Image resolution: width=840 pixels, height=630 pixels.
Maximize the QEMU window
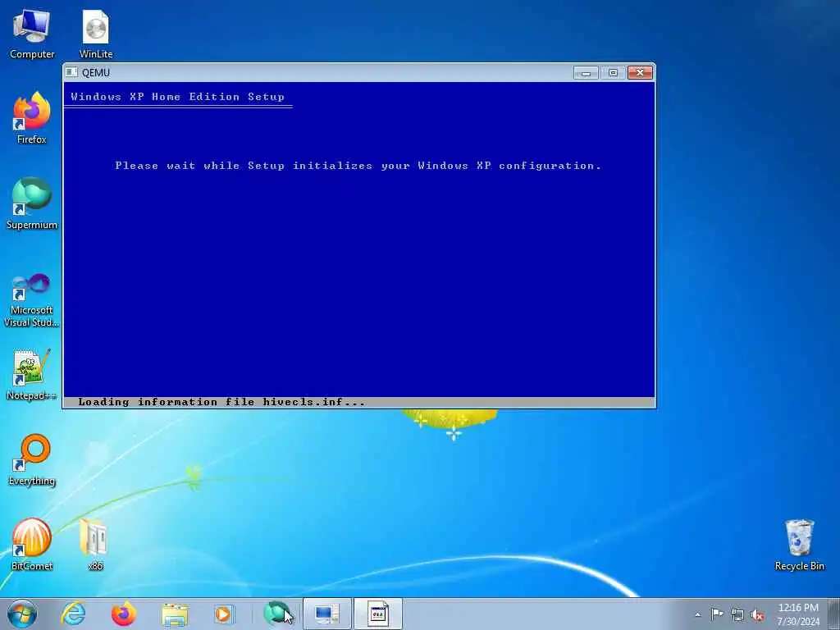point(613,72)
